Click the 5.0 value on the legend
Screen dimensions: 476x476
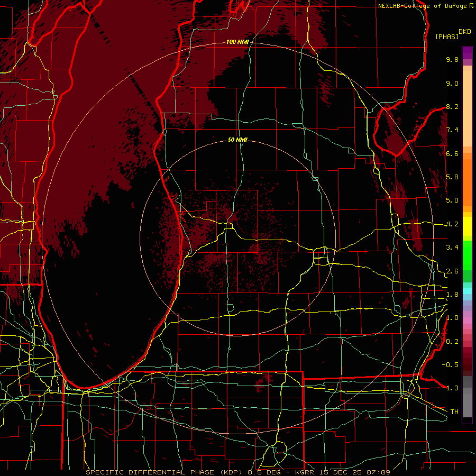tap(452, 200)
